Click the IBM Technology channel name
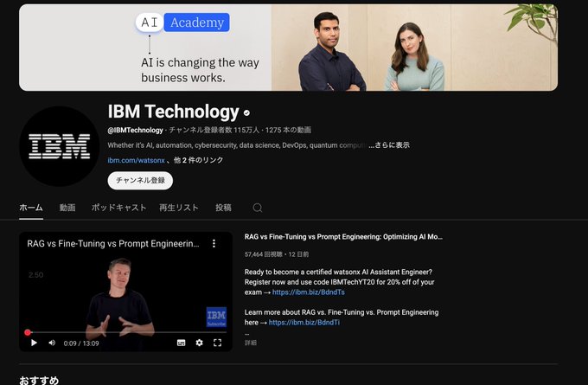 173,112
